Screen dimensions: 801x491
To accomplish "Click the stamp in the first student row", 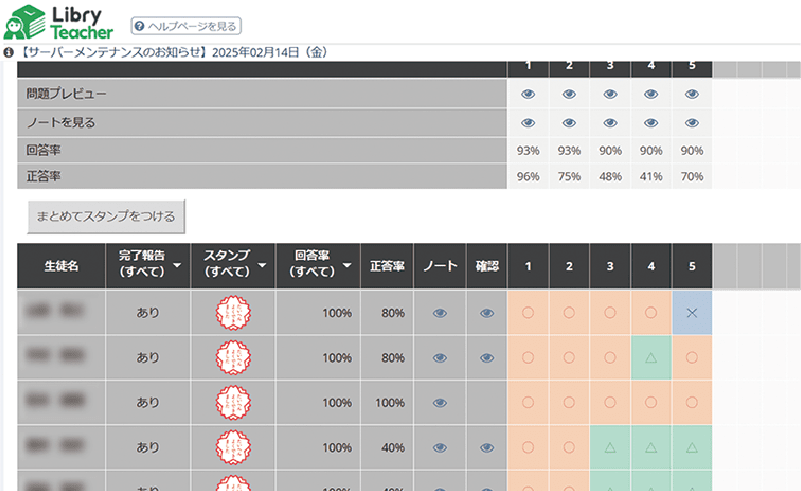I will point(234,313).
